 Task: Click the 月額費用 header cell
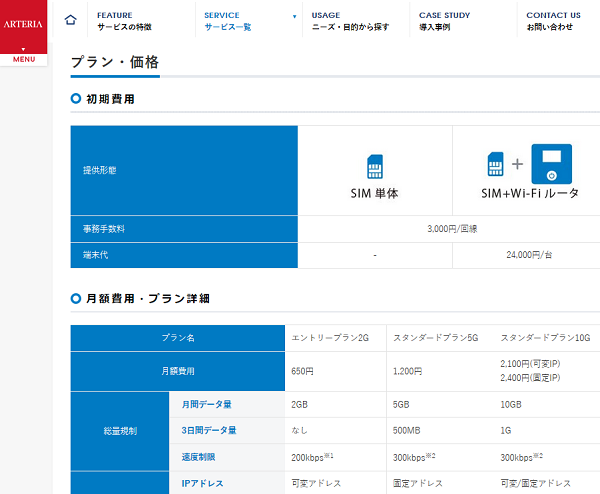178,371
